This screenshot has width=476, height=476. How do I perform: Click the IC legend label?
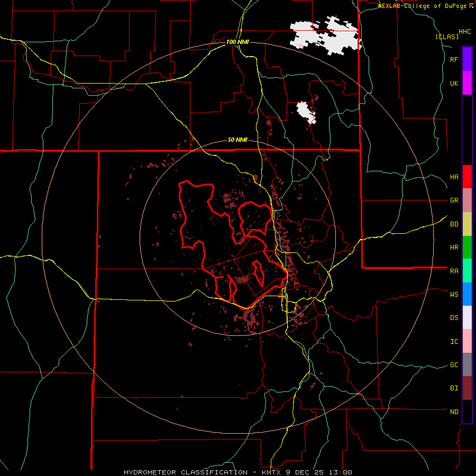pos(454,342)
